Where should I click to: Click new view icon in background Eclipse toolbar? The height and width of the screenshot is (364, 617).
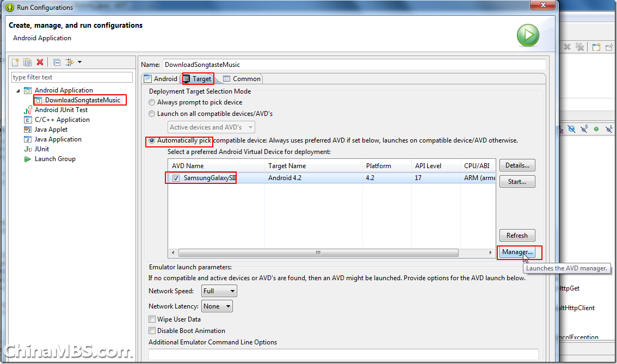(x=596, y=47)
